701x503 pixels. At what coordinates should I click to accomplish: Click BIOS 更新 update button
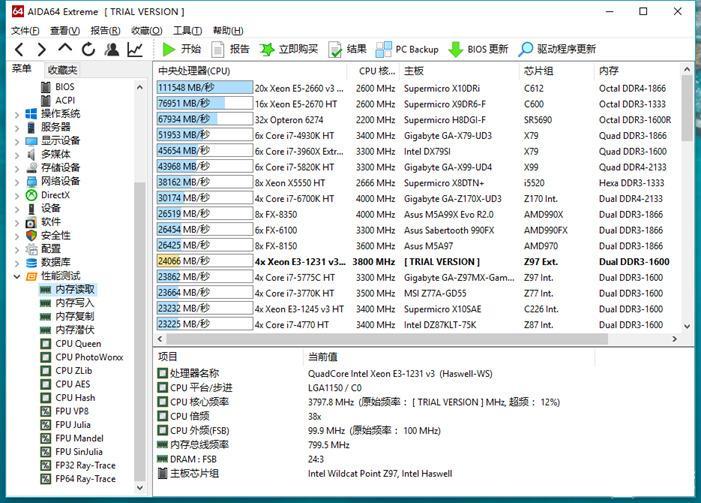(478, 49)
